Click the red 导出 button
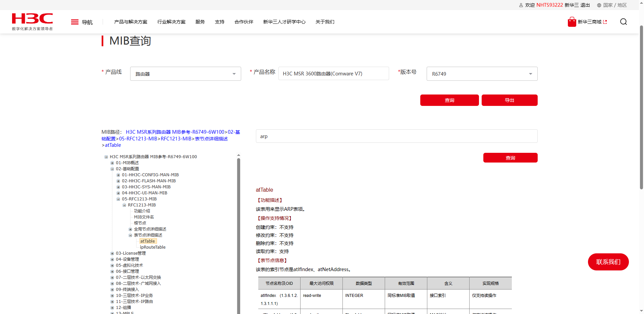This screenshot has height=314, width=644. pos(509,100)
